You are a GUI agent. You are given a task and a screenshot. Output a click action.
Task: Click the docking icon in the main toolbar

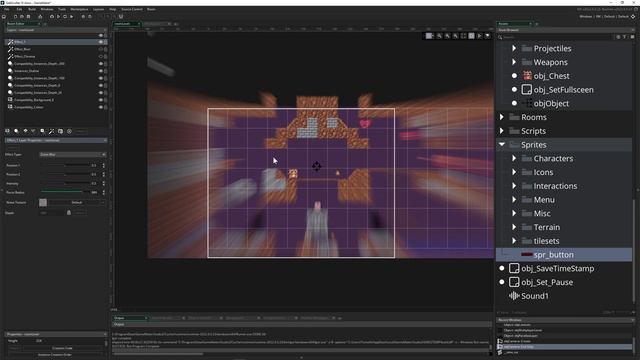point(121,17)
